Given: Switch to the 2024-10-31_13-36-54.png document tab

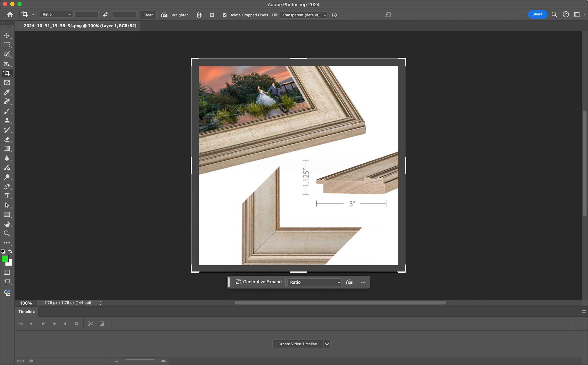Looking at the screenshot, I should [80, 26].
